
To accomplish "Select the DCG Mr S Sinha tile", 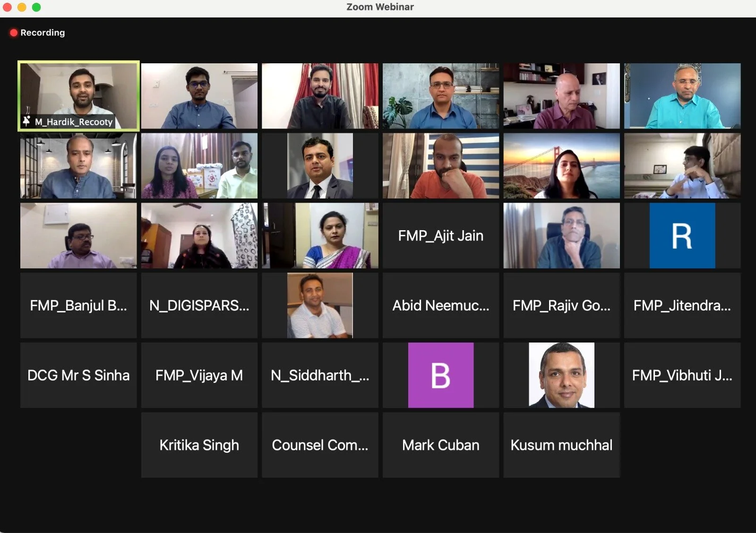I will click(78, 375).
